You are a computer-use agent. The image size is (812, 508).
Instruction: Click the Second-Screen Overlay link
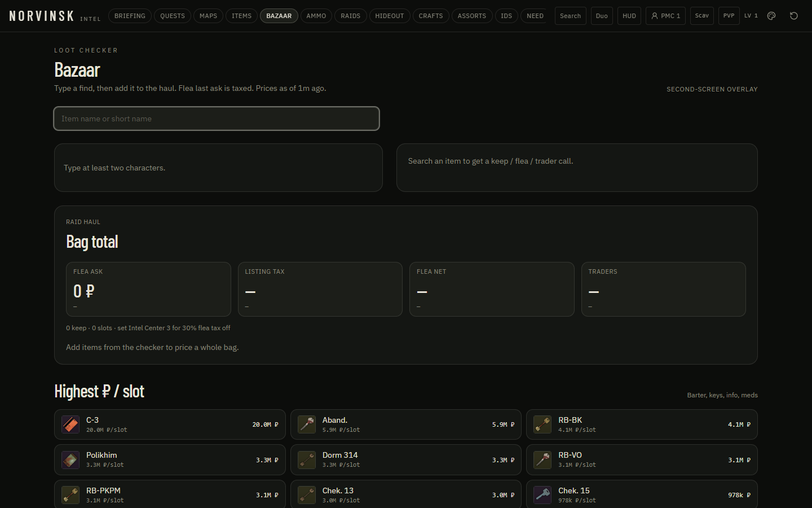[712, 89]
